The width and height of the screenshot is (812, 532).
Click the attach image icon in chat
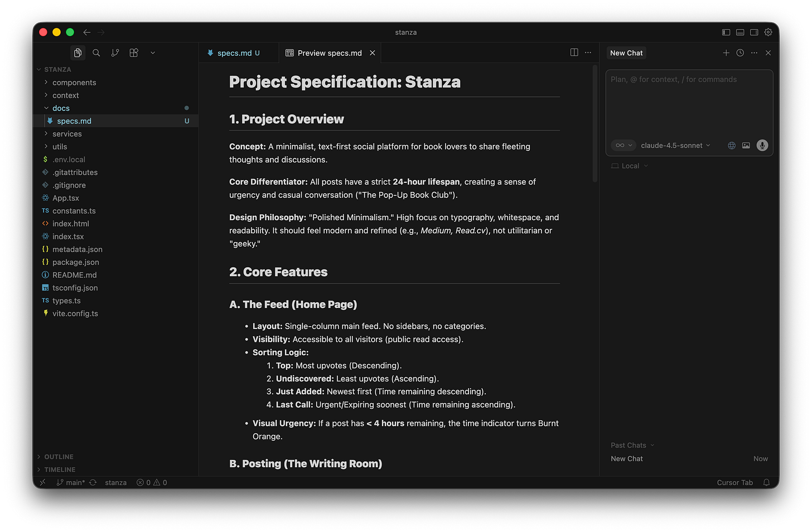746,145
